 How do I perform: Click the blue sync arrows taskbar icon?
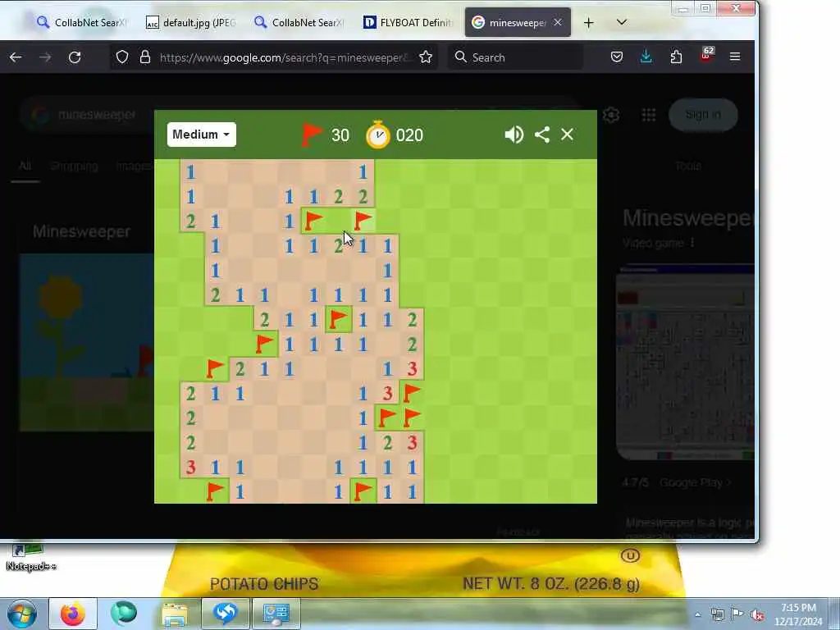point(225,614)
